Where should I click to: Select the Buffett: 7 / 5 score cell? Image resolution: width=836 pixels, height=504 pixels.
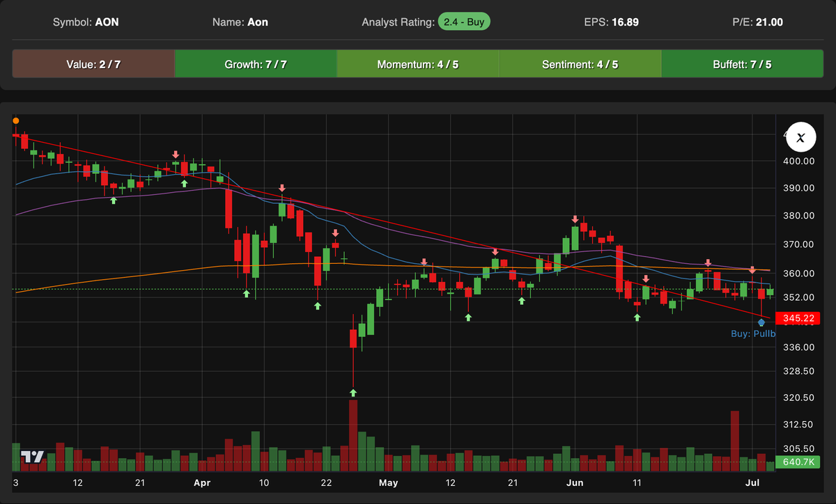tap(742, 64)
